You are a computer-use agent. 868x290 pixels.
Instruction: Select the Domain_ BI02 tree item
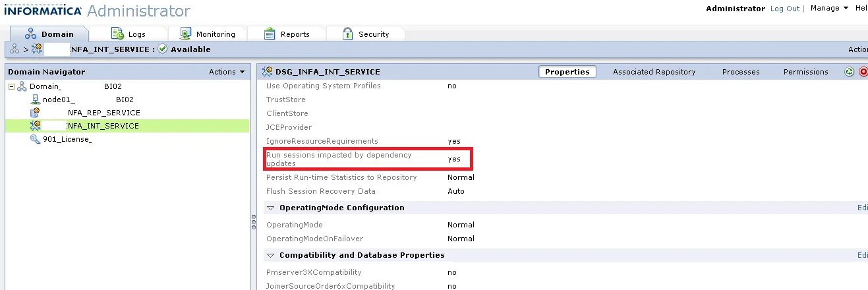pos(76,86)
